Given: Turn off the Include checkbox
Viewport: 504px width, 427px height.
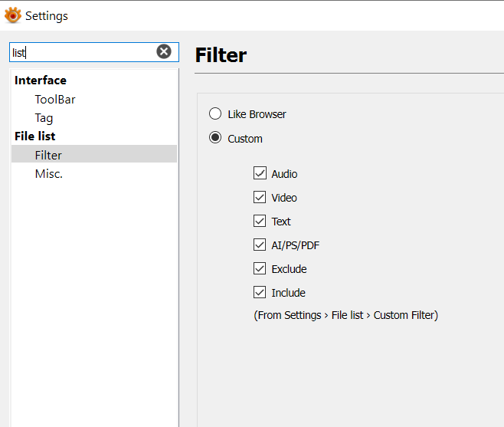Looking at the screenshot, I should pos(260,293).
